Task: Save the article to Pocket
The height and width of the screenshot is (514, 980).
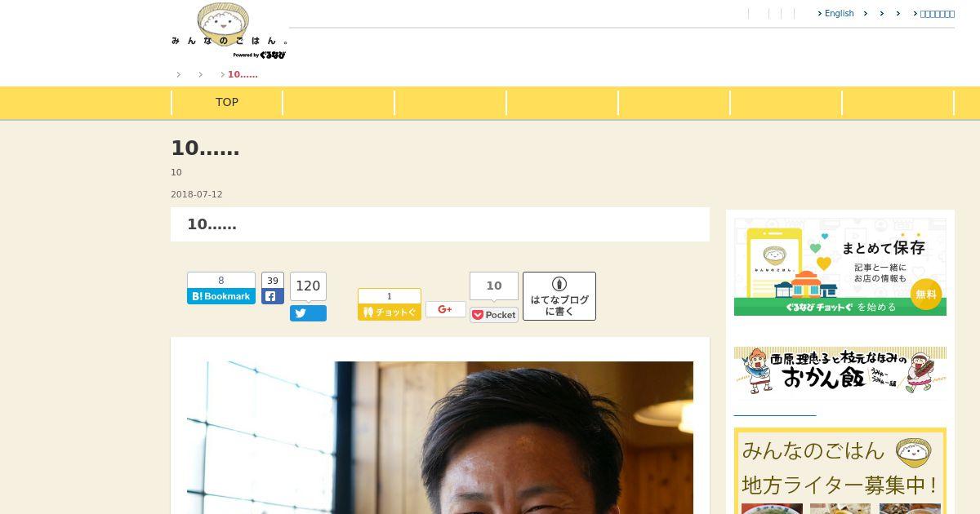Action: point(494,315)
